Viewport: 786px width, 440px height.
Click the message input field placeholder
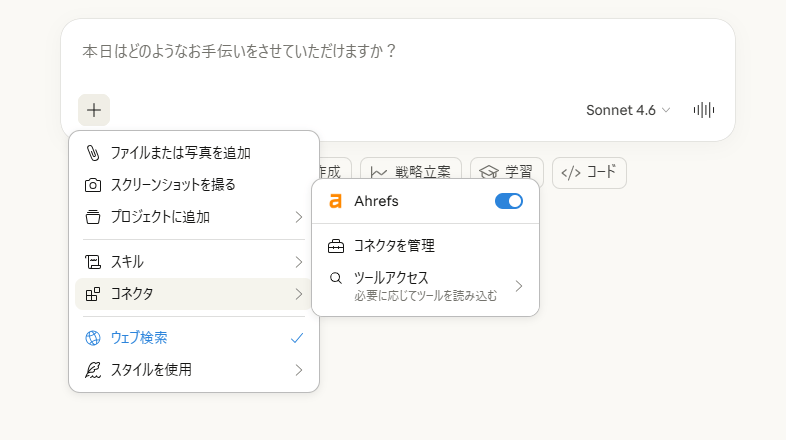[240, 51]
